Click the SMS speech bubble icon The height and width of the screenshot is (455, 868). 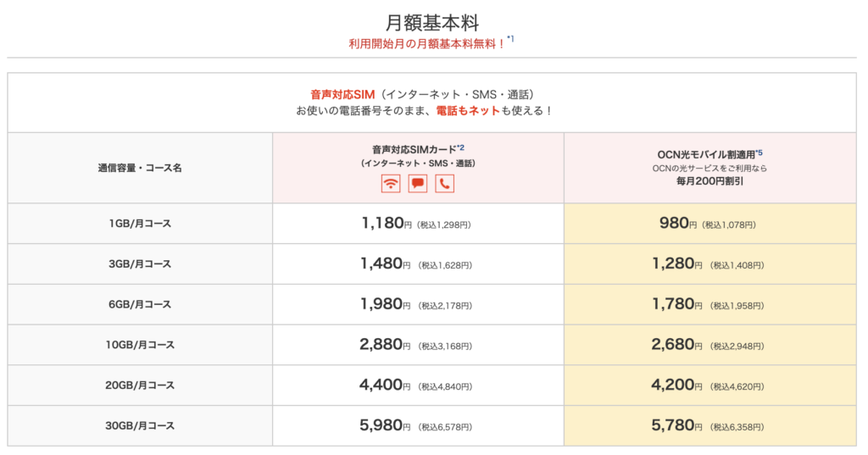click(x=418, y=183)
